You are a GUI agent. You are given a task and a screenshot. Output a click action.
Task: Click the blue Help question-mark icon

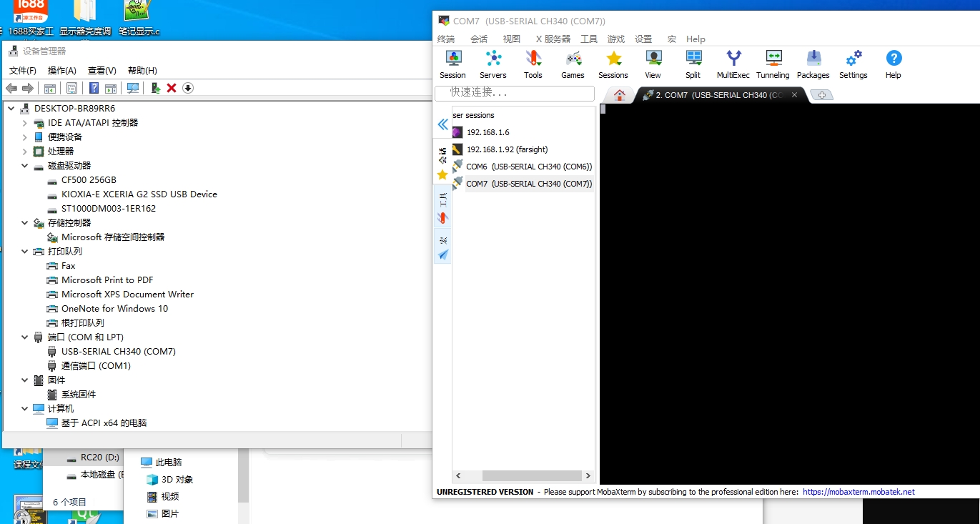(x=894, y=64)
